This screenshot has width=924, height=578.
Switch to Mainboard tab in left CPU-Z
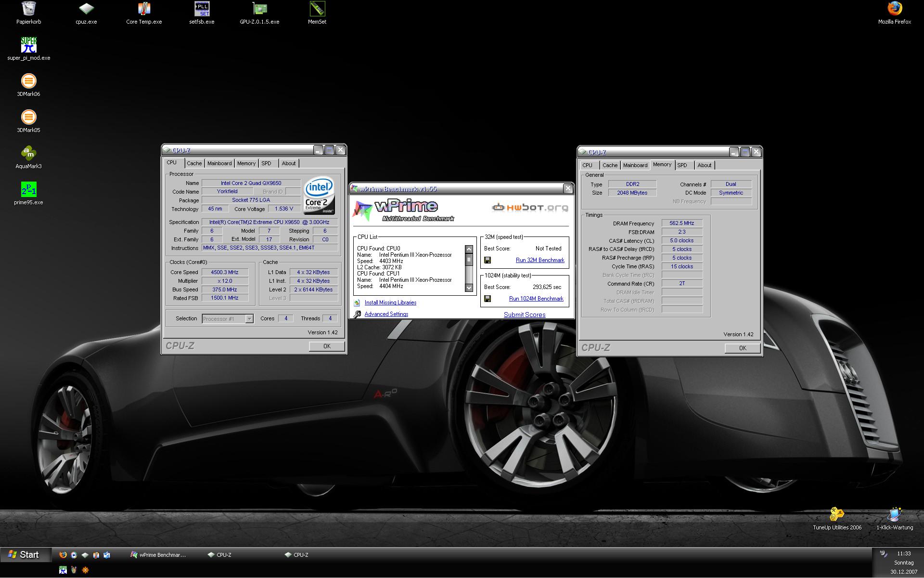[x=219, y=163]
